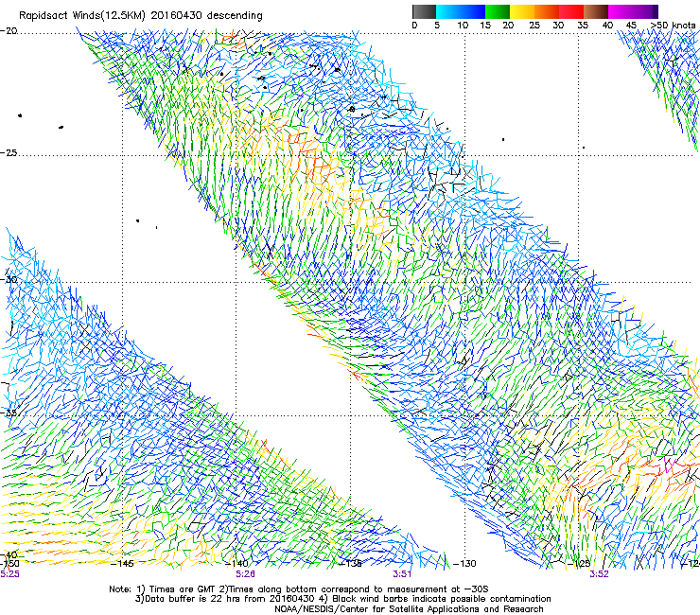Click the '-35' latitude axis label

(9, 413)
